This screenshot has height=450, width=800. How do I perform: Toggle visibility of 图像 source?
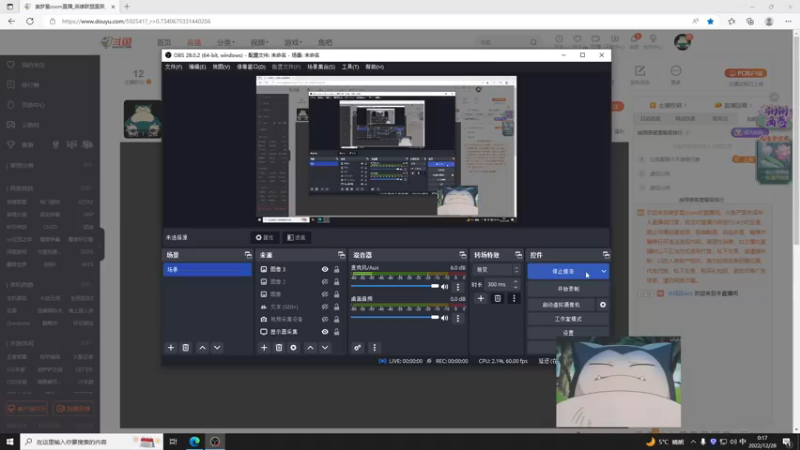[324, 294]
